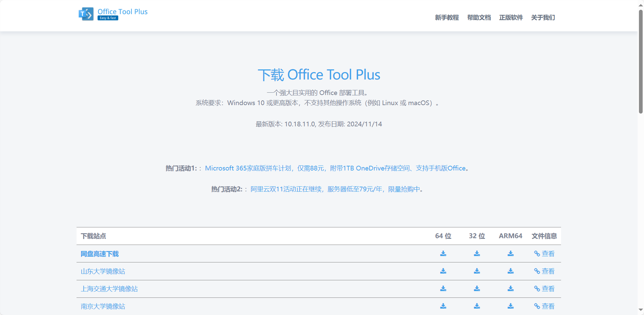Click the 64 位 column header
Viewport: 644px width, 315px height.
[443, 236]
